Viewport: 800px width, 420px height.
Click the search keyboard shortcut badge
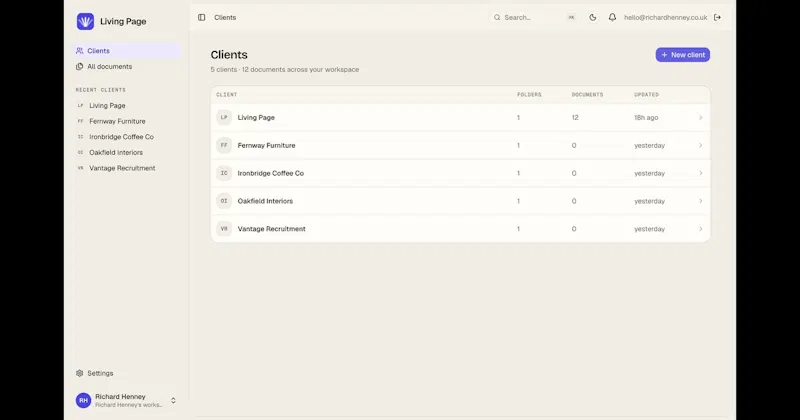point(571,17)
